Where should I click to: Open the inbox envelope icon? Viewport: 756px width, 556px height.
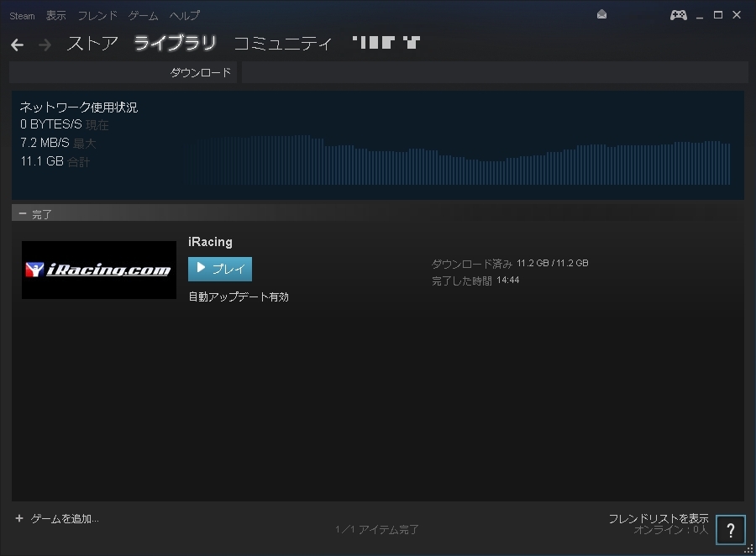point(601,14)
